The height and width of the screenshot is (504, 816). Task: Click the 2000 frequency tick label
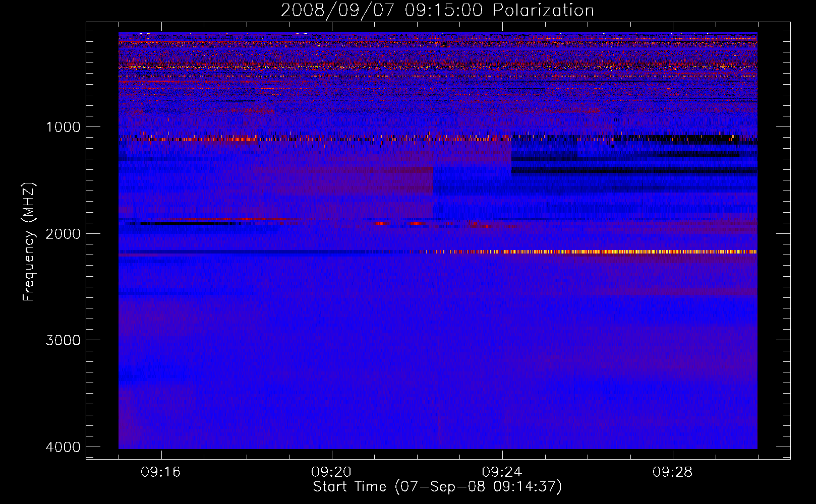coord(63,234)
